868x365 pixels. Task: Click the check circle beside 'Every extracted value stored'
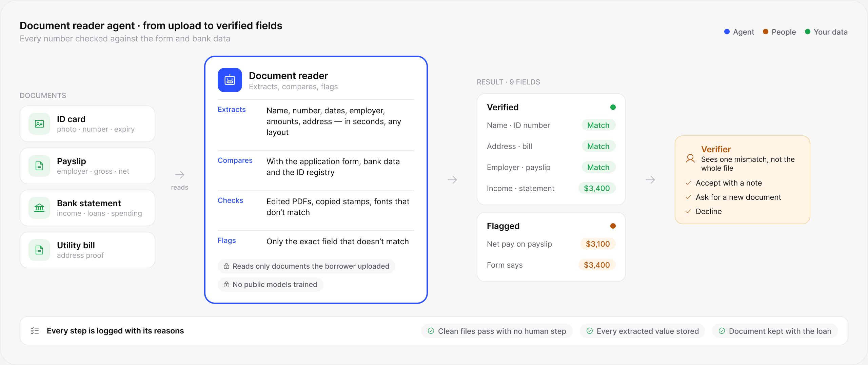click(x=590, y=331)
